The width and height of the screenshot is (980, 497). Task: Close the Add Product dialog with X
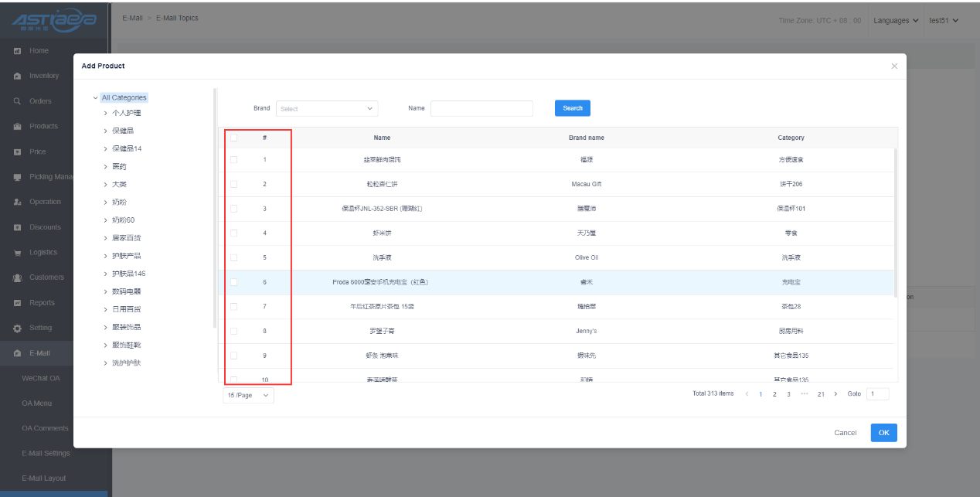click(894, 66)
